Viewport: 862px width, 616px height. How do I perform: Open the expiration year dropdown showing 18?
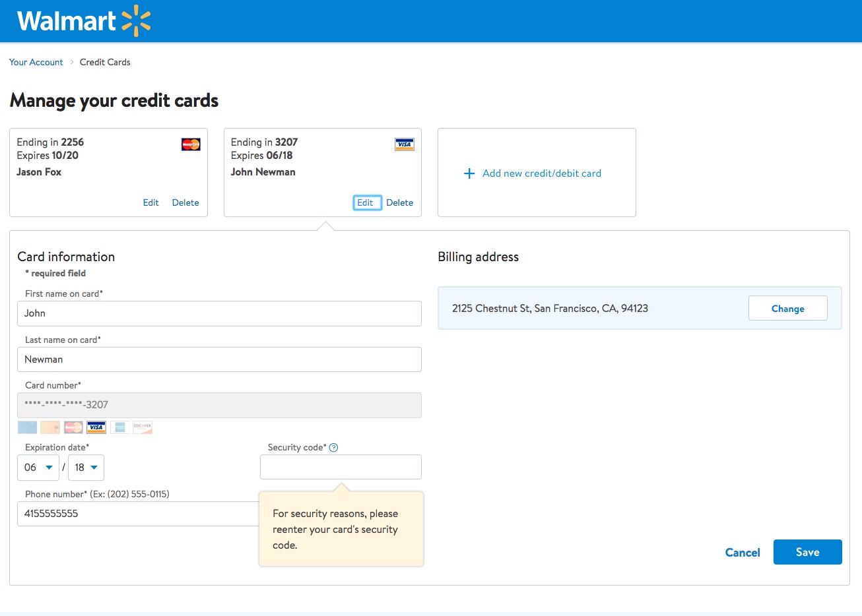pyautogui.click(x=86, y=468)
